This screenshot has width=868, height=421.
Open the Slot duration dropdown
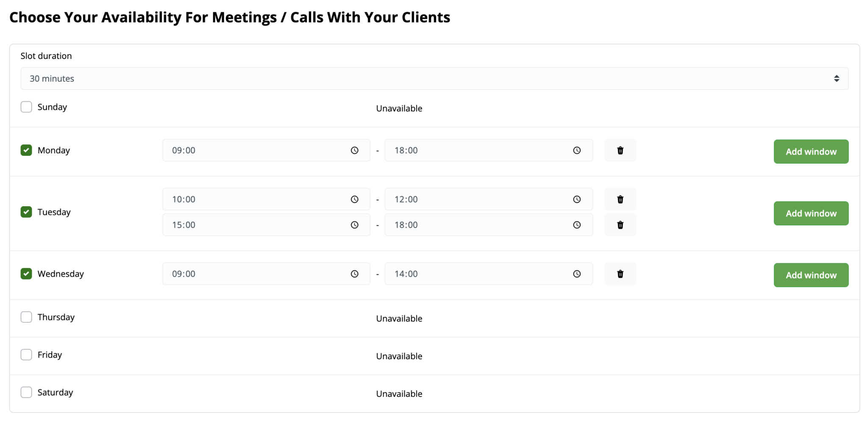coord(434,78)
